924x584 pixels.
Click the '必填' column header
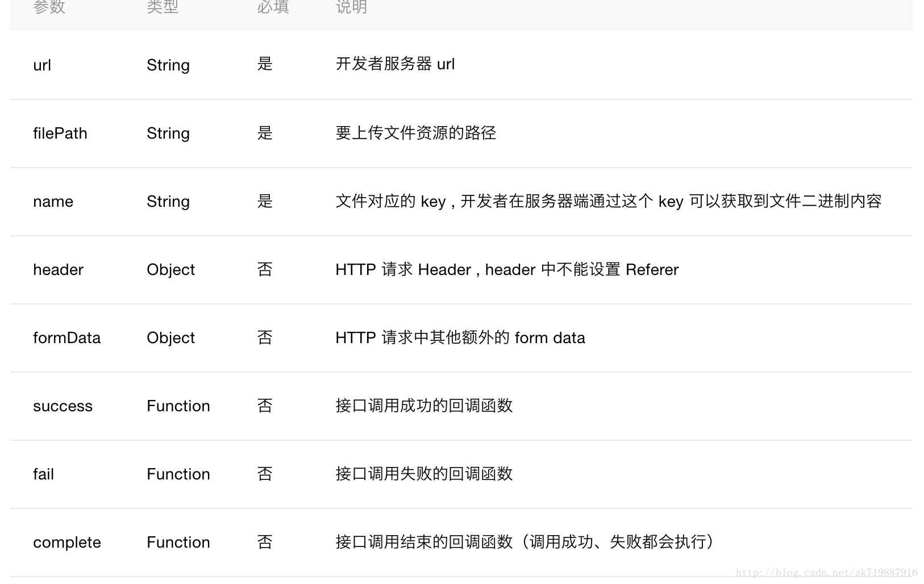pyautogui.click(x=273, y=7)
